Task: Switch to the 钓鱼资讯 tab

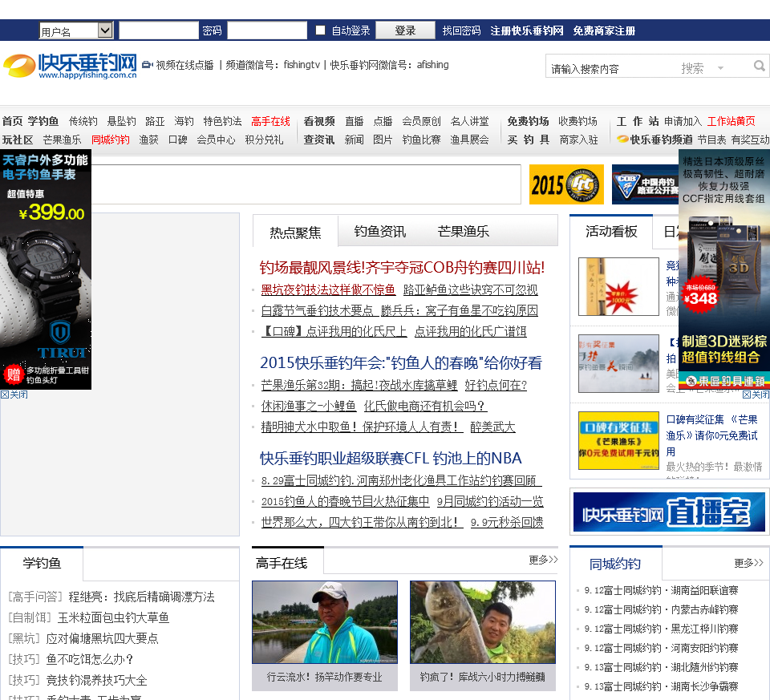Action: (379, 231)
